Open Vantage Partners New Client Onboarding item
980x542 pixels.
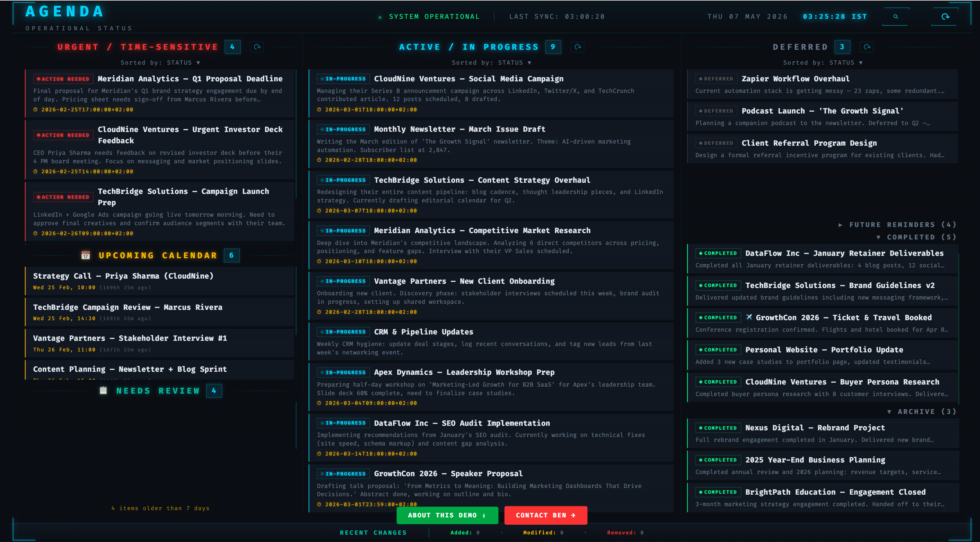491,296
